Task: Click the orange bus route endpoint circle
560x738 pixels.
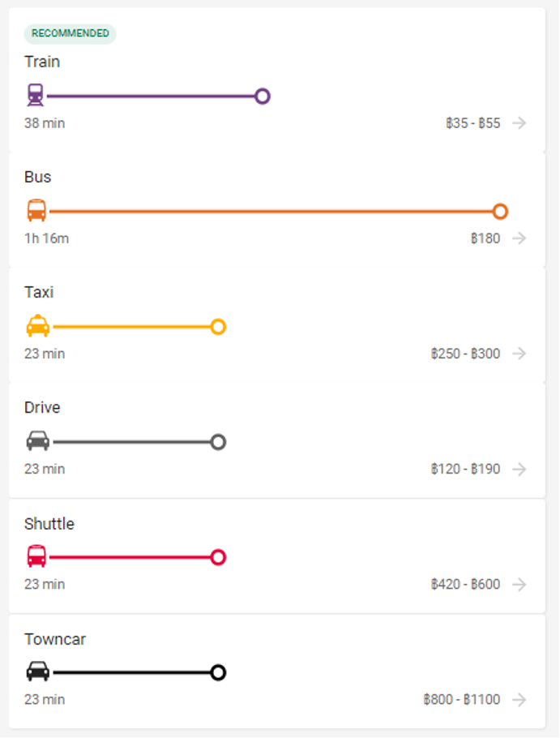Action: click(500, 212)
